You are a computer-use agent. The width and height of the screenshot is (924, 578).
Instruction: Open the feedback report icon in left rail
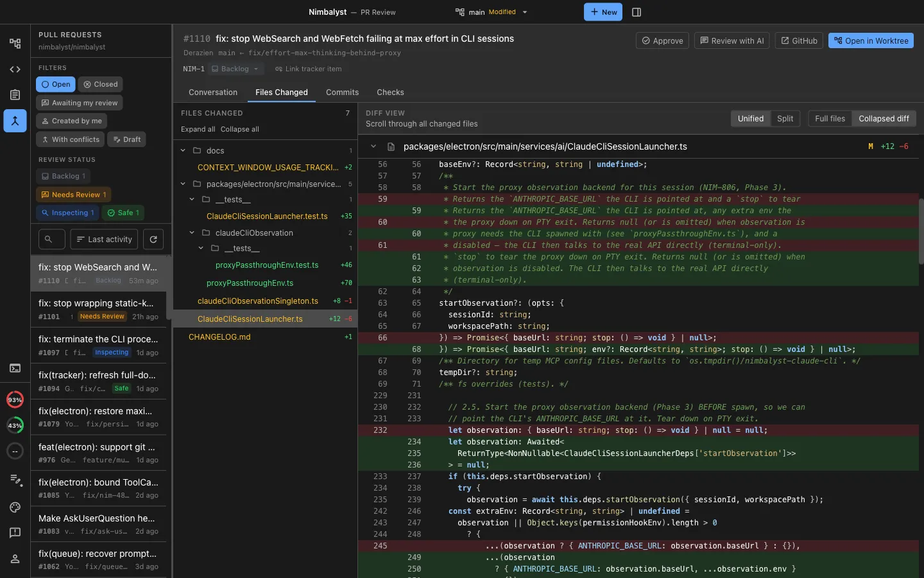15,533
